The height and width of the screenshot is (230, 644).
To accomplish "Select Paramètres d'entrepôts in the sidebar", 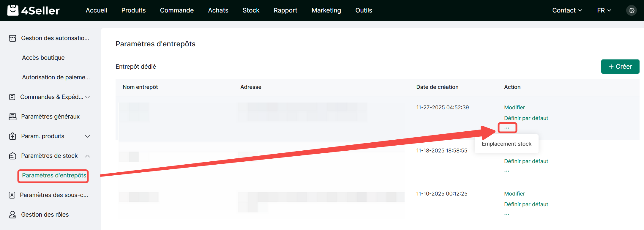I will (54, 175).
